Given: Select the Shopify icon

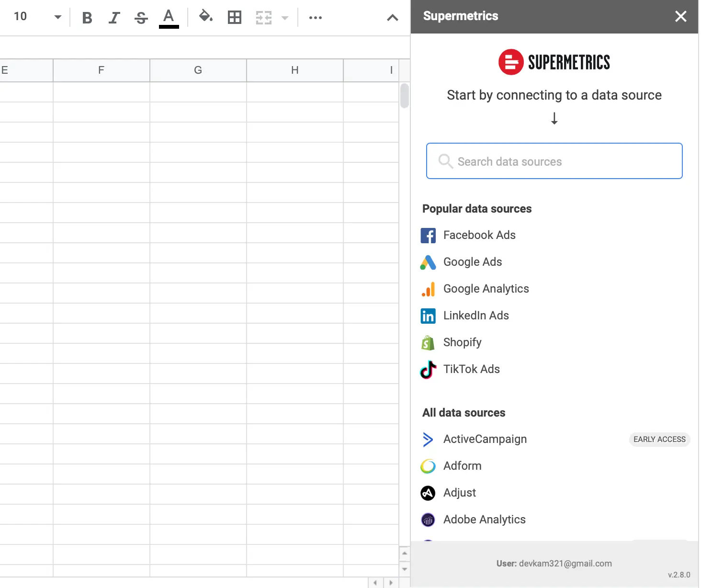Looking at the screenshot, I should pyautogui.click(x=428, y=342).
